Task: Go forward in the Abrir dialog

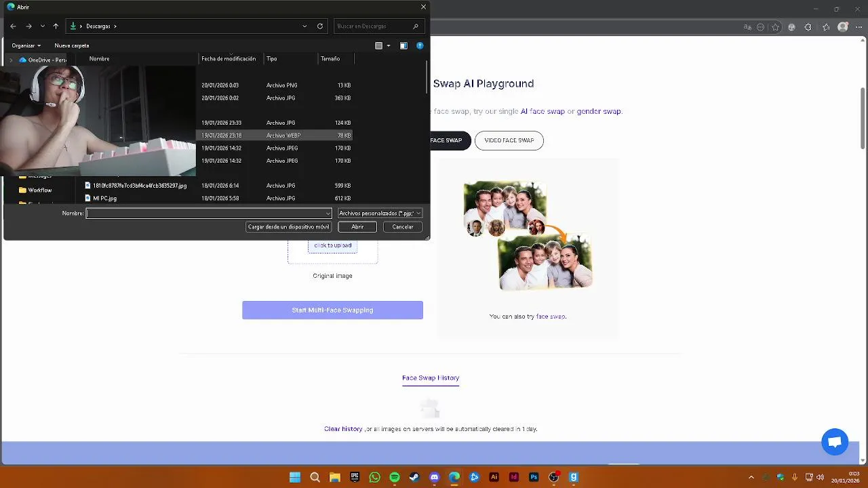Action: (28, 26)
